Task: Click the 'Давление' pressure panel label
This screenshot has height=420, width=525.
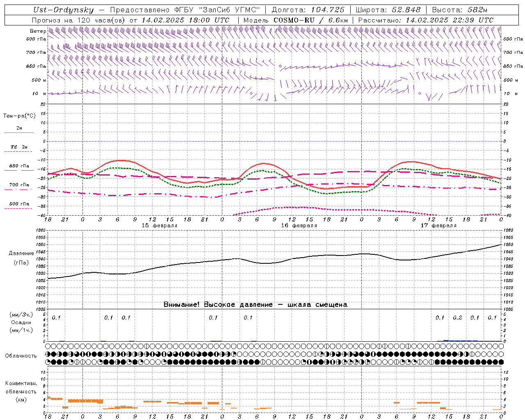Action: (x=21, y=253)
